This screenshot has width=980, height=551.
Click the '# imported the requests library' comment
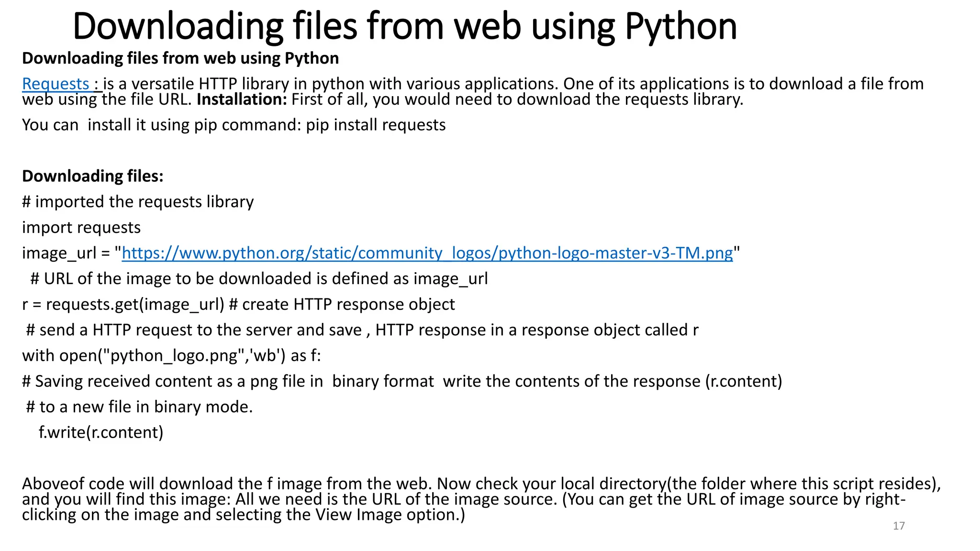(x=138, y=202)
